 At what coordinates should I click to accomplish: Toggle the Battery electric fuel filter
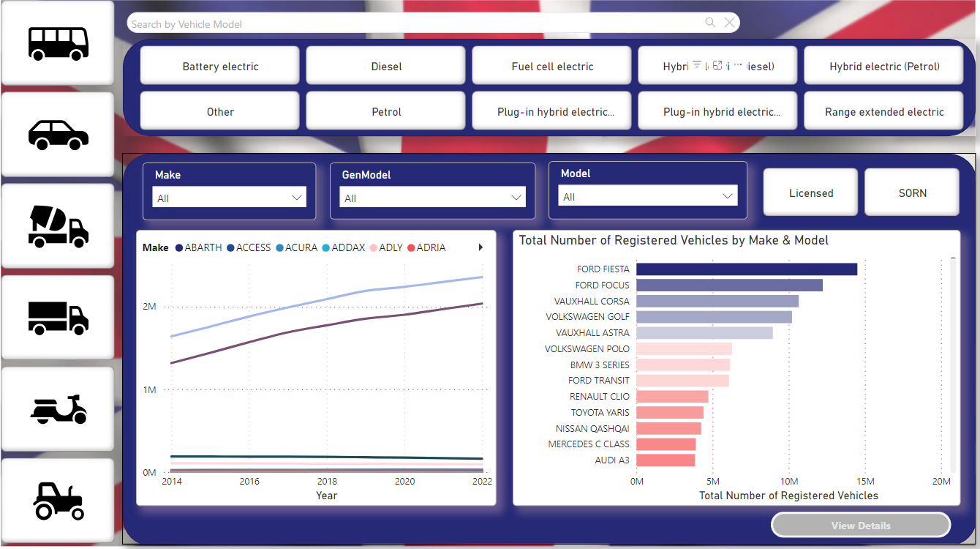tap(220, 67)
